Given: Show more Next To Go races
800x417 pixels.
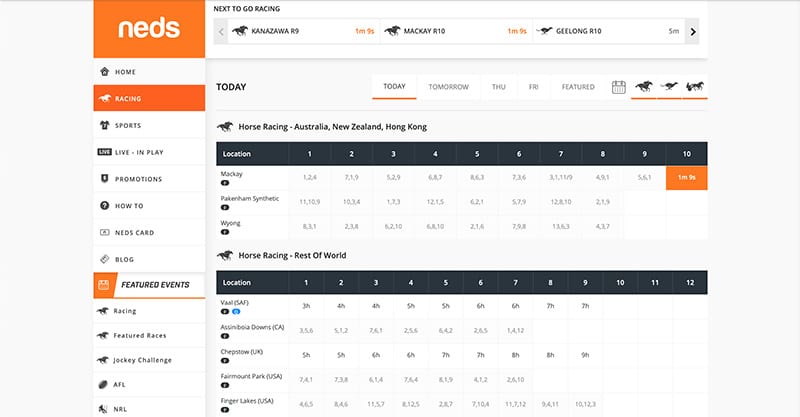Looking at the screenshot, I should coord(692,32).
